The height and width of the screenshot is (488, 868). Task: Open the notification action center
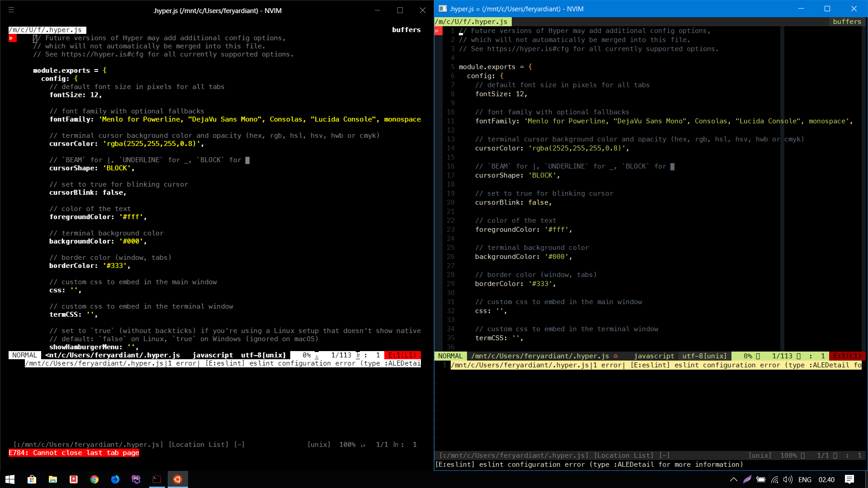coord(849,479)
